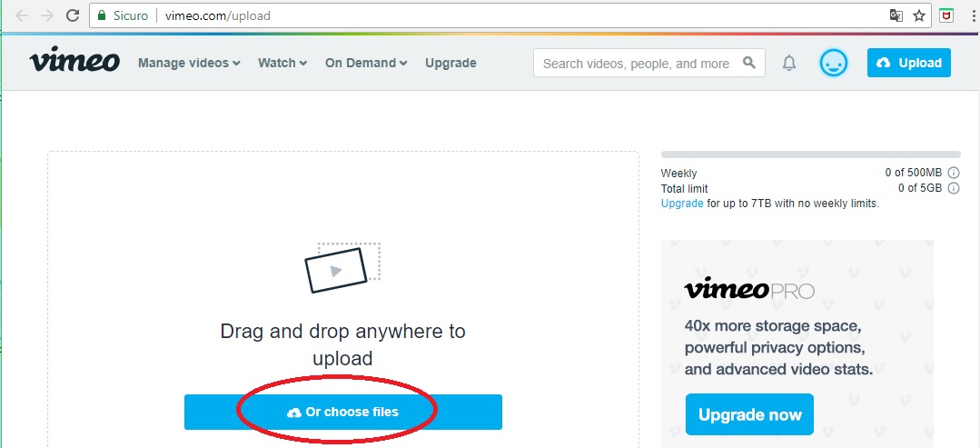Viewport: 980px width, 448px height.
Task: Open the Upgrade menu item
Action: point(450,63)
